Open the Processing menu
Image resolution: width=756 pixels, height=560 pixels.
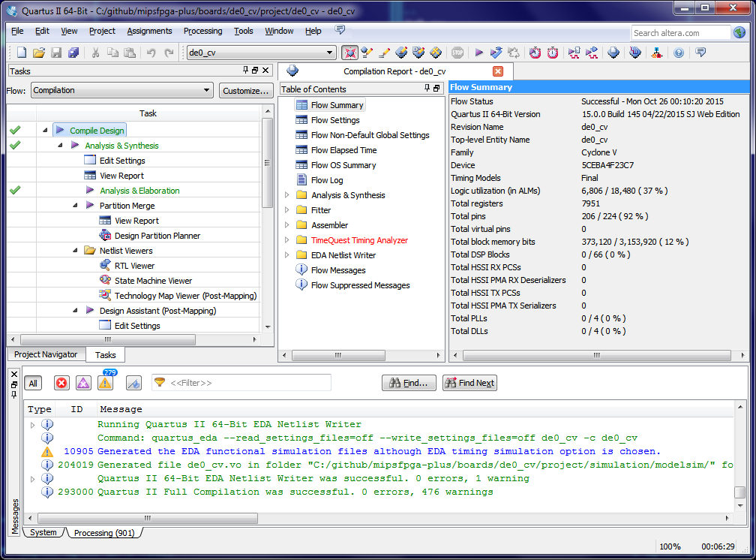[x=203, y=31]
